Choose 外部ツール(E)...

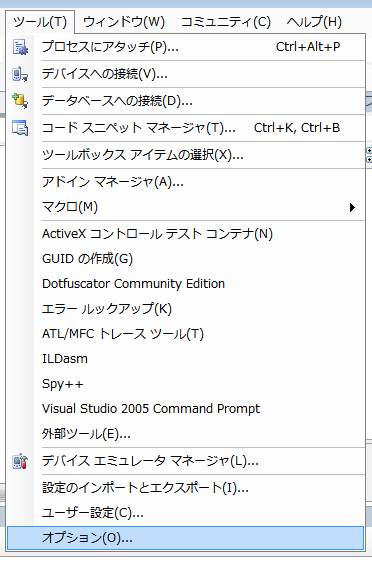[x=186, y=434]
